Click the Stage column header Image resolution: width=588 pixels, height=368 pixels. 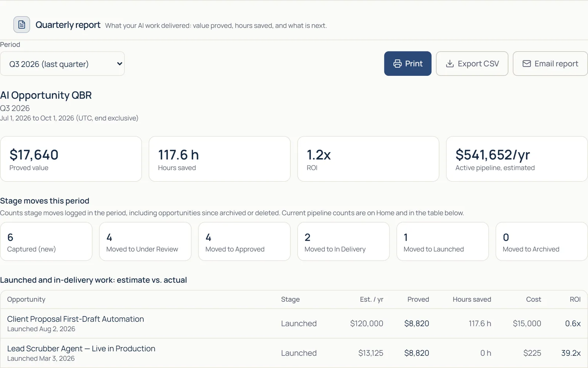pos(290,299)
